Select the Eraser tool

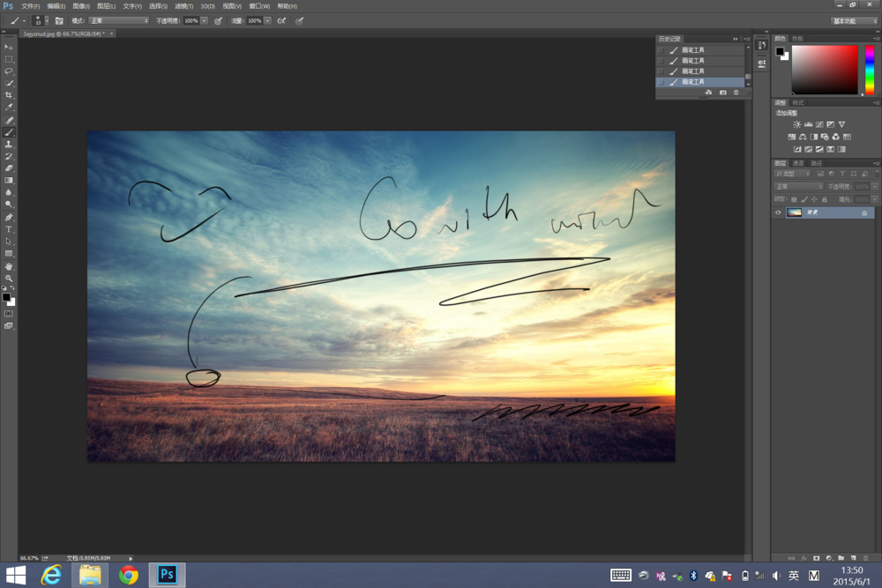click(9, 168)
